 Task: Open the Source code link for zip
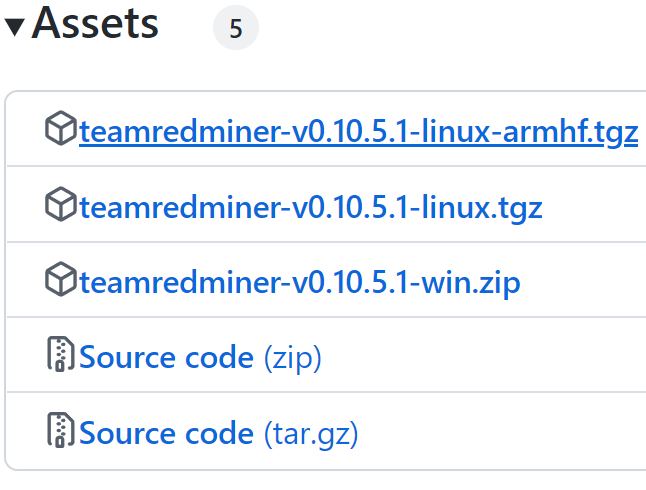point(166,357)
